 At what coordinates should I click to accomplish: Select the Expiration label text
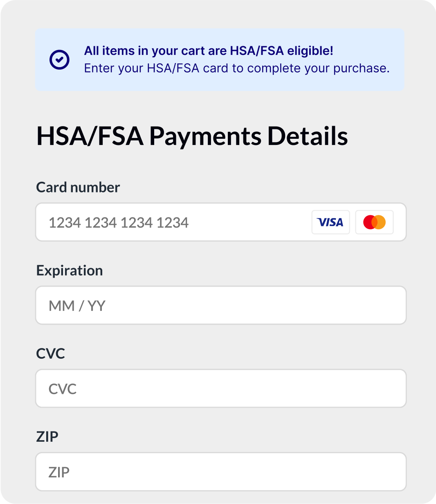[70, 270]
